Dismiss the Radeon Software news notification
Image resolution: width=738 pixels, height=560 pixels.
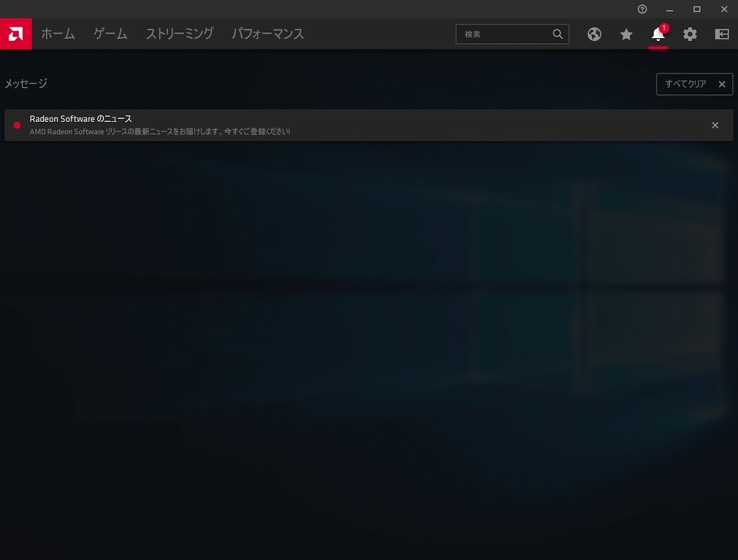click(x=715, y=125)
